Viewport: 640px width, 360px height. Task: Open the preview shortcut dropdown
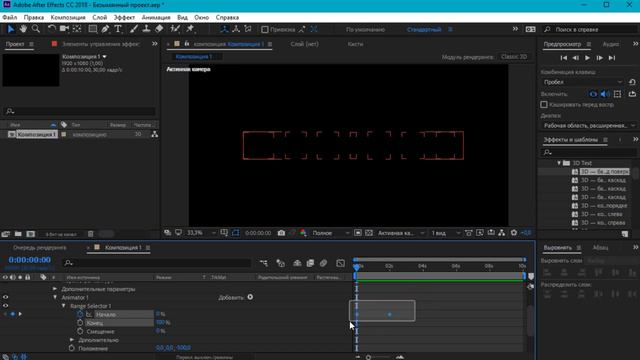coord(583,82)
